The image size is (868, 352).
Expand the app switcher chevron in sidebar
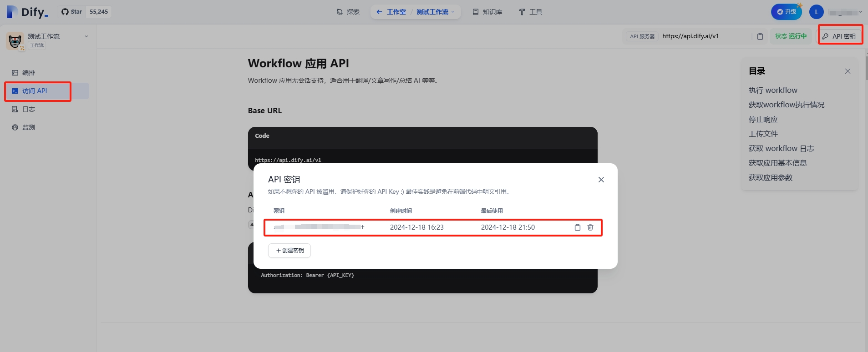(x=86, y=36)
